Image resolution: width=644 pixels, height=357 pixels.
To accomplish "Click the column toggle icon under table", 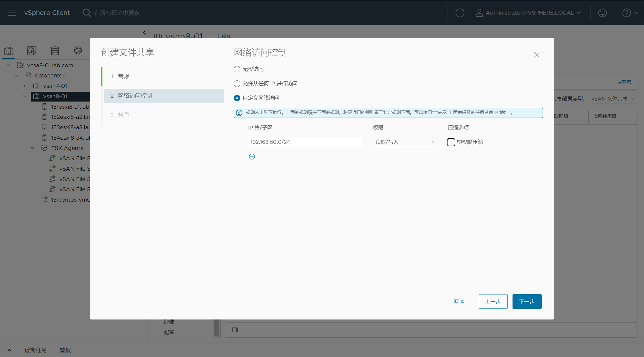I will (x=235, y=330).
